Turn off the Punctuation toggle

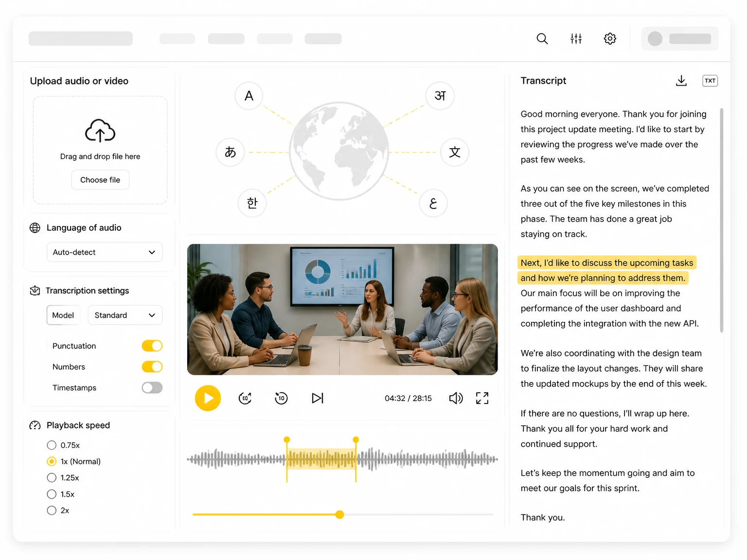pos(152,346)
